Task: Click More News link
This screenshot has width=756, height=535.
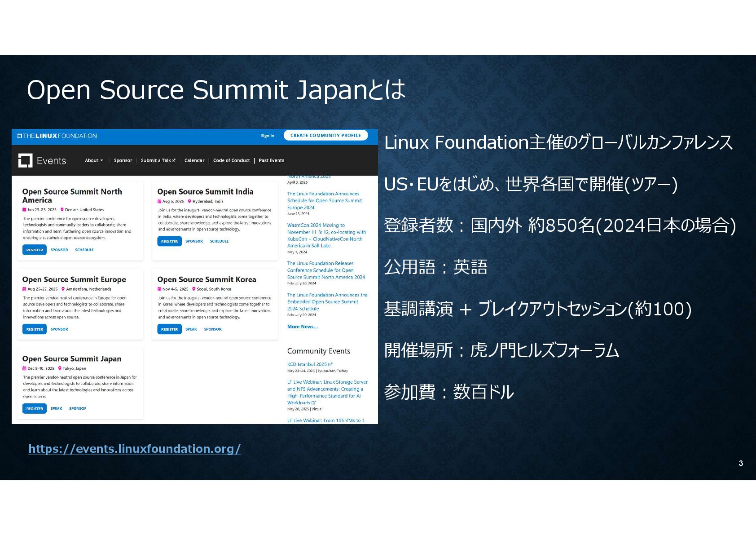Action: tap(303, 327)
